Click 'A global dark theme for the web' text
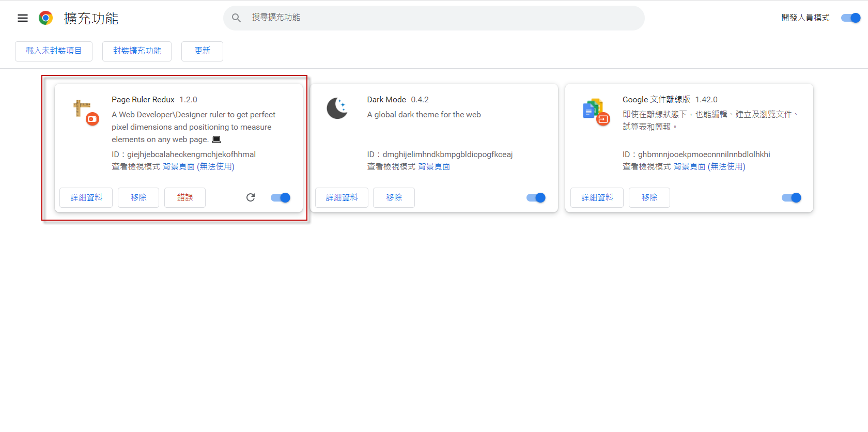 click(424, 115)
